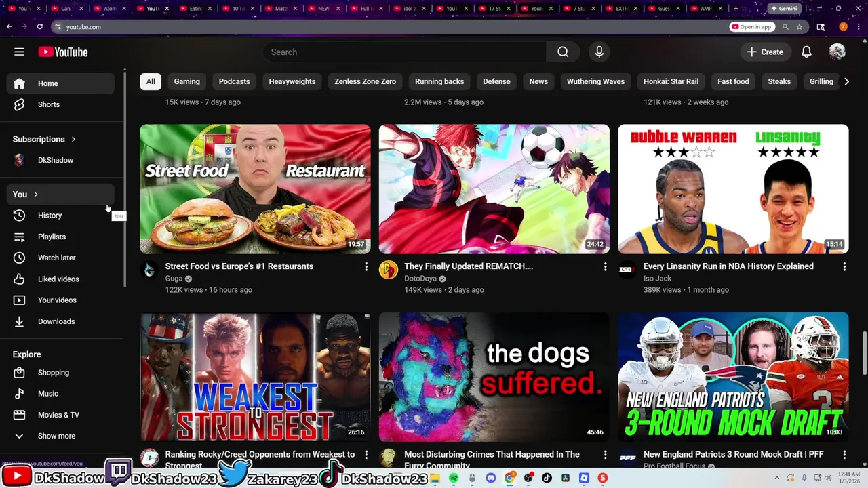Open Every Linsanity Run in NBA History title
Screen dimensions: 868x488
pos(728,266)
